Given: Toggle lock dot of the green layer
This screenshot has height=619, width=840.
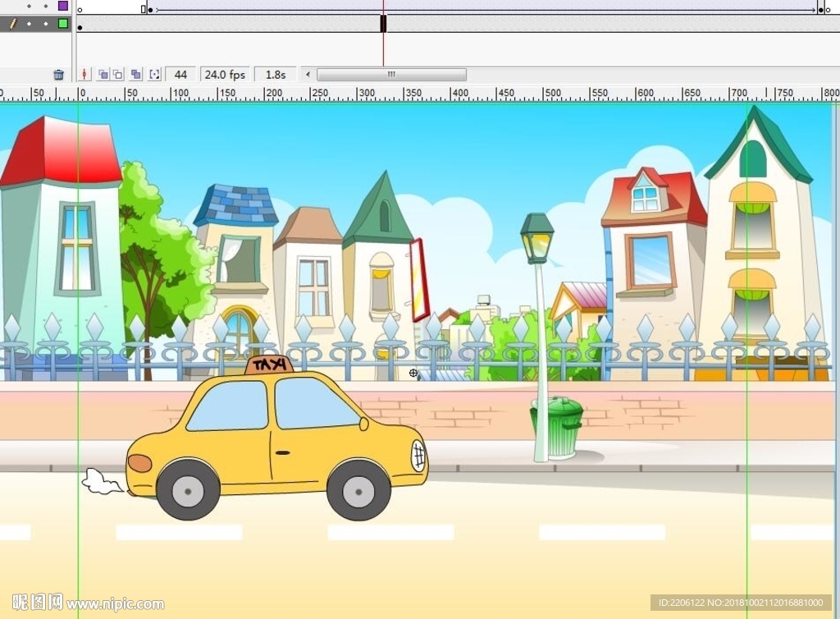Looking at the screenshot, I should click(44, 24).
